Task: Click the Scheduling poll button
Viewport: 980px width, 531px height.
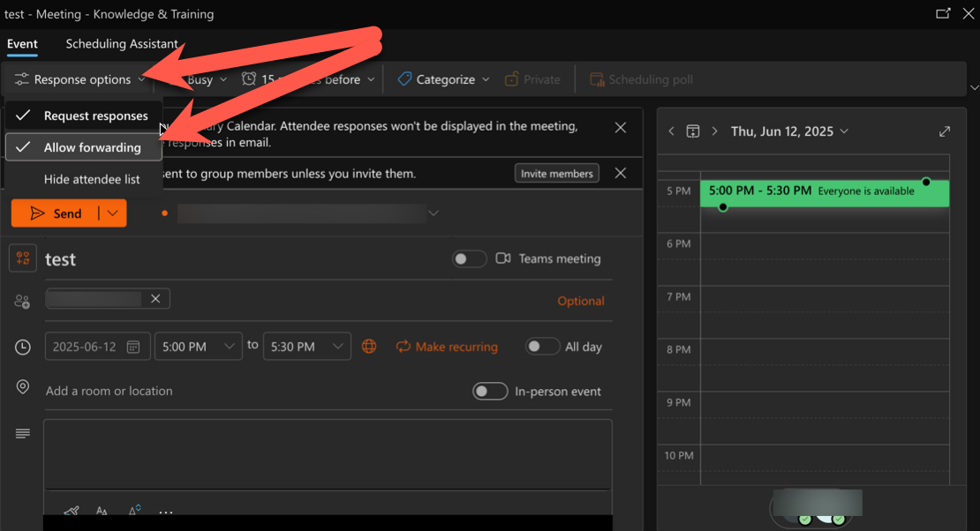Action: (641, 79)
